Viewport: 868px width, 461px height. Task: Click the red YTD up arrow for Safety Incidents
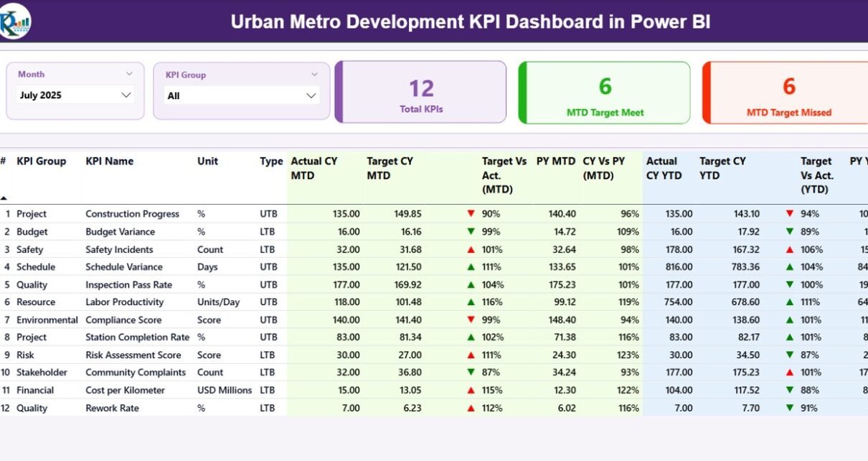pos(790,250)
